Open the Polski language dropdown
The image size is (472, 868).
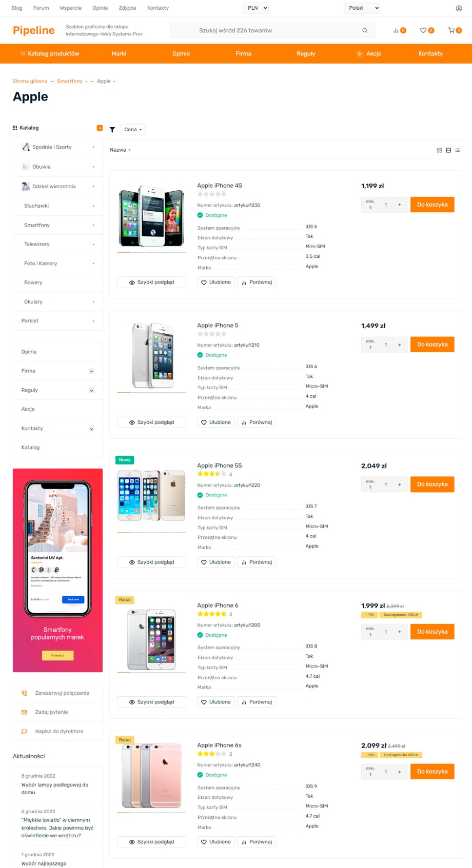[362, 8]
